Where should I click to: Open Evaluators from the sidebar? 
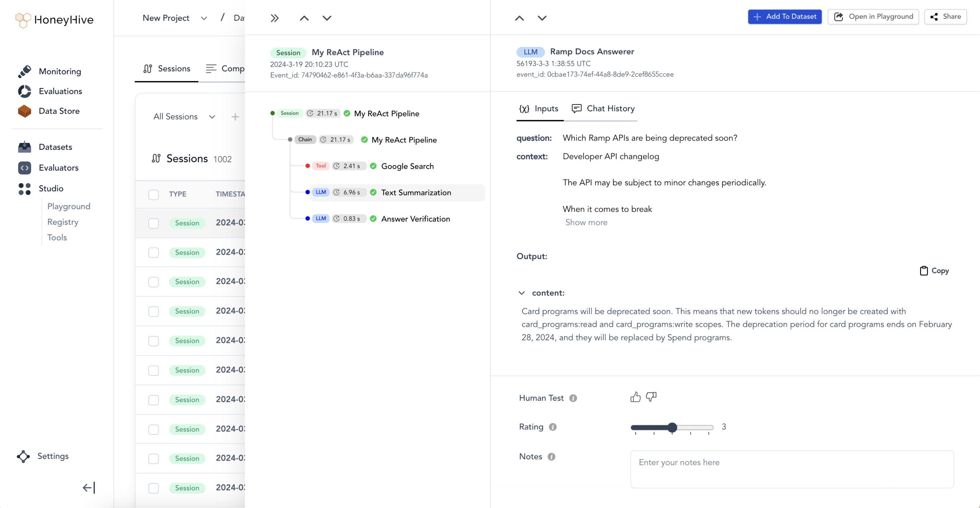58,168
